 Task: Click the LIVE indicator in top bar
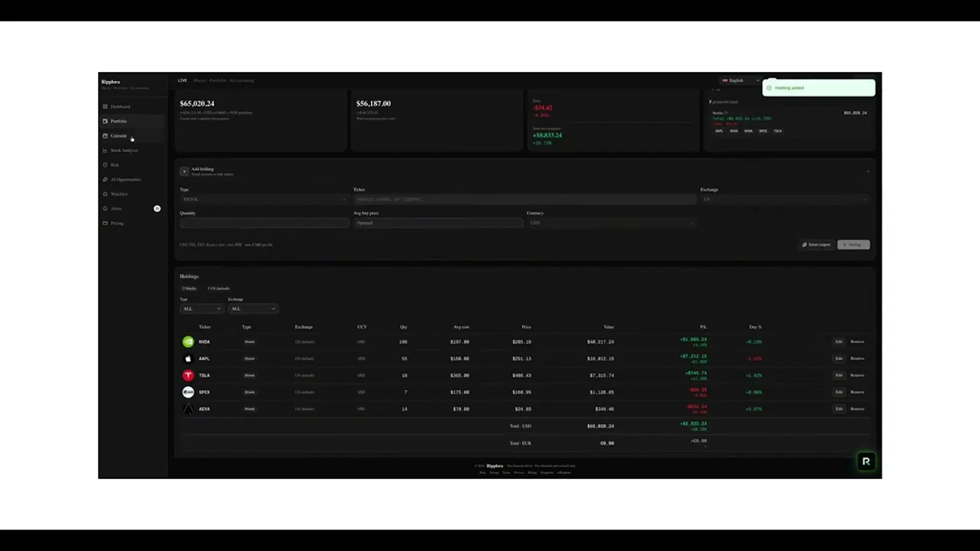[183, 81]
